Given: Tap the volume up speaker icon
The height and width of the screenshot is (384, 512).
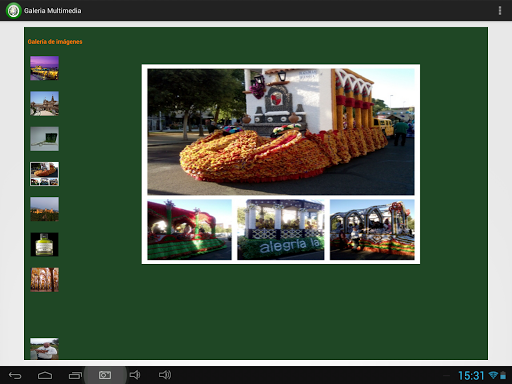Looking at the screenshot, I should point(165,375).
